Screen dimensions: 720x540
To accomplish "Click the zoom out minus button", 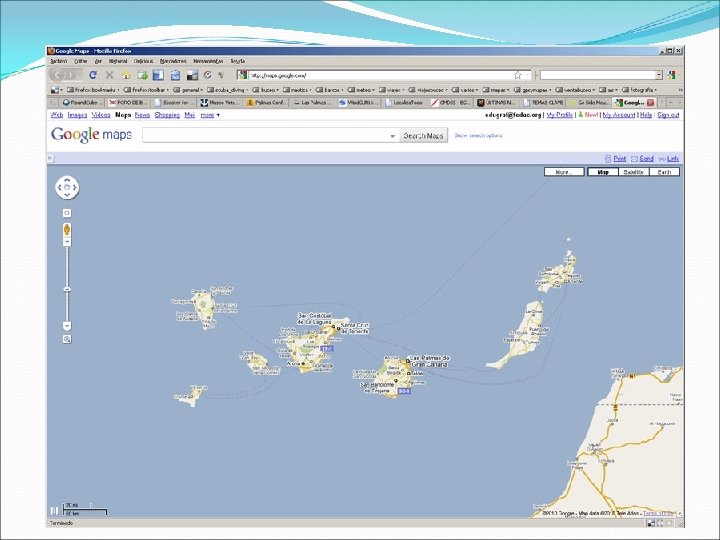I will 67,326.
